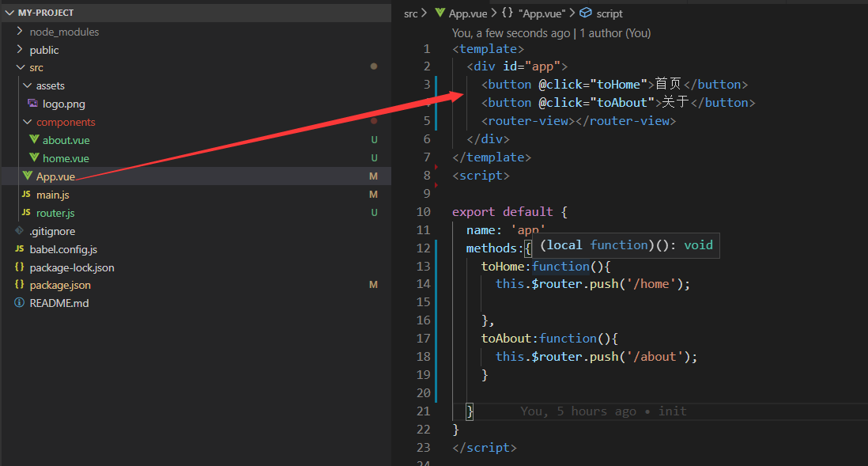Click the braces icon beside package.json
This screenshot has height=466, width=868.
point(20,285)
